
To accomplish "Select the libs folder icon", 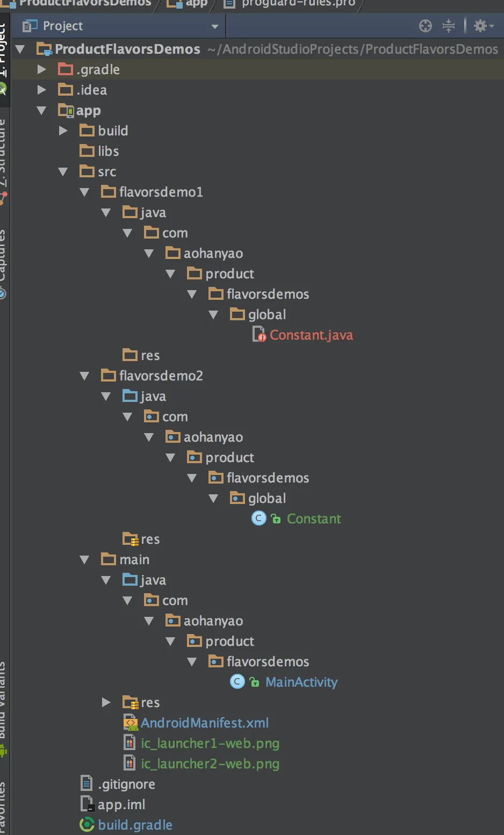I will (87, 151).
